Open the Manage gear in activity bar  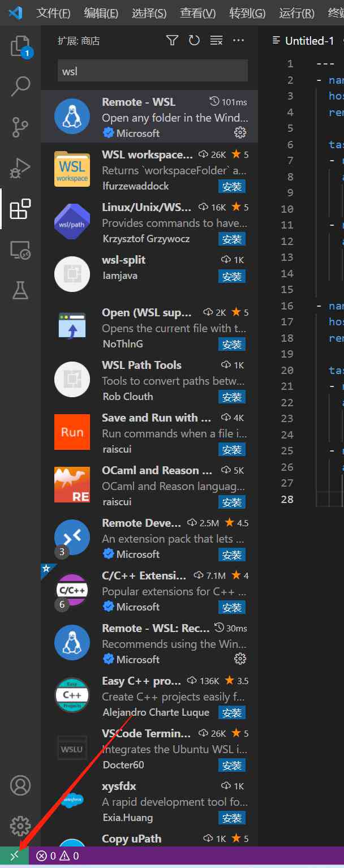(20, 826)
